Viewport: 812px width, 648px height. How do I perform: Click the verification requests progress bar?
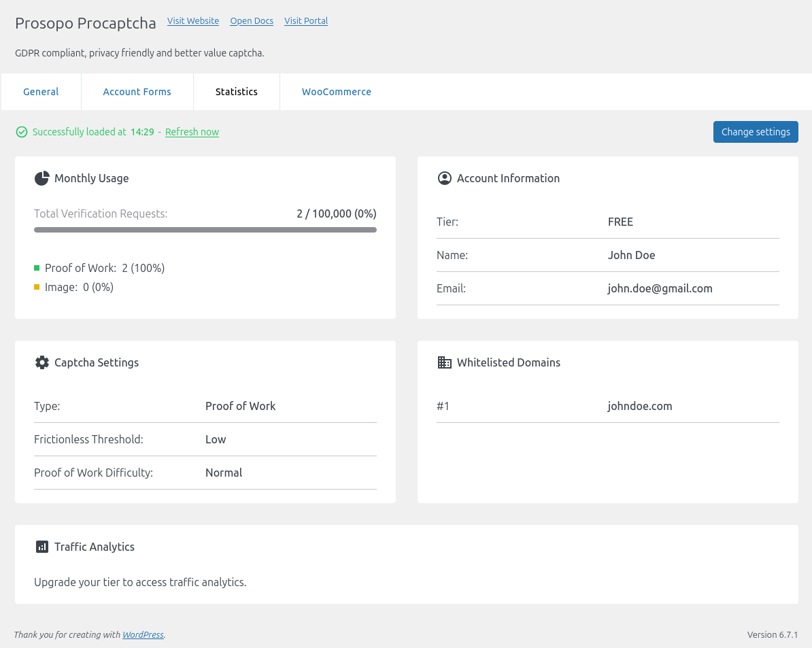(x=205, y=230)
